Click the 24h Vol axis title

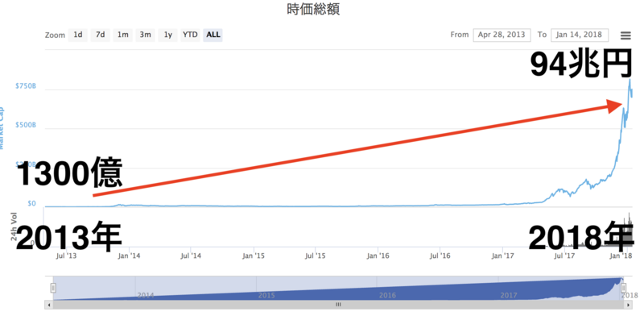point(14,227)
